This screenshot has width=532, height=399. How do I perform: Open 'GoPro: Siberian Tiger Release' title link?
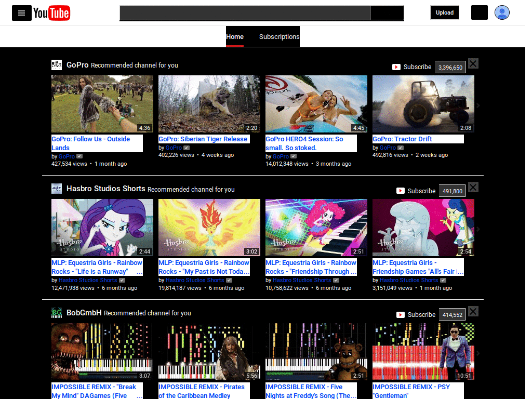pos(203,139)
